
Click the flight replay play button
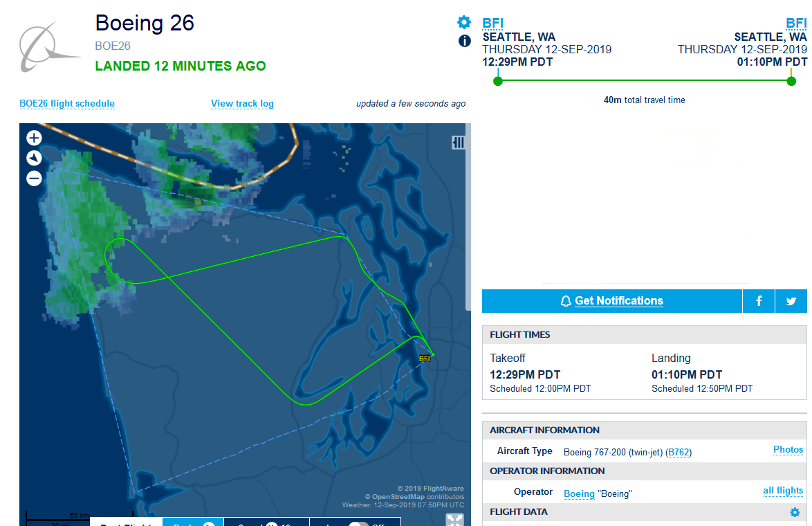(x=208, y=524)
